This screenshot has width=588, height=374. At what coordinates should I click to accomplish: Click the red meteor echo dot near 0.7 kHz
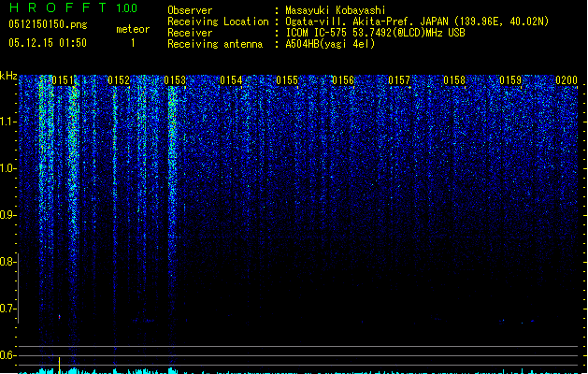tap(59, 317)
